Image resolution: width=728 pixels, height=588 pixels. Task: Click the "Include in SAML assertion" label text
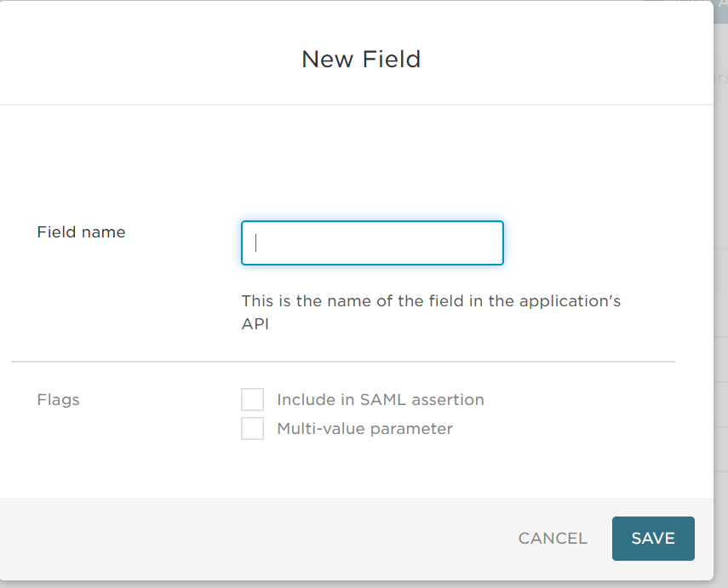[x=380, y=400]
